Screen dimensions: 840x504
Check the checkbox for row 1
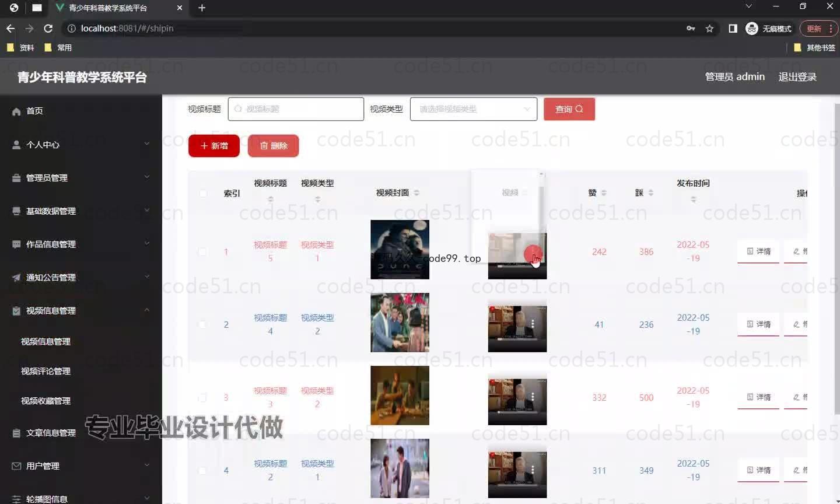[x=202, y=252]
